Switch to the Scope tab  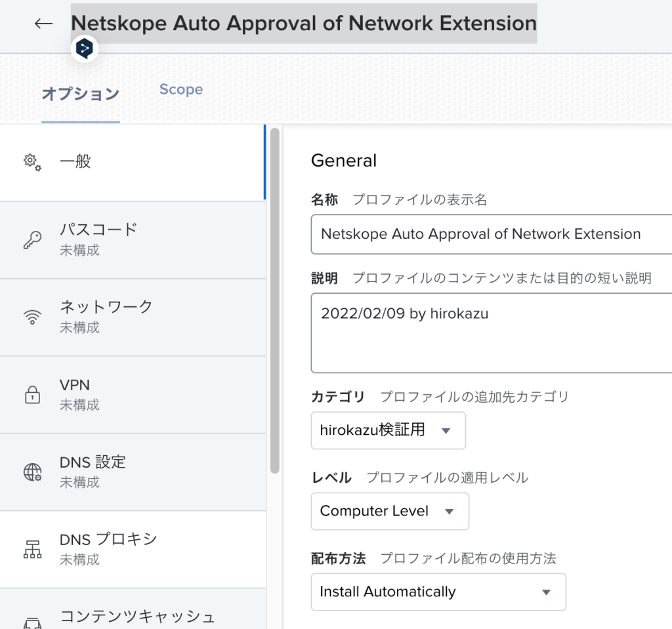(x=181, y=89)
